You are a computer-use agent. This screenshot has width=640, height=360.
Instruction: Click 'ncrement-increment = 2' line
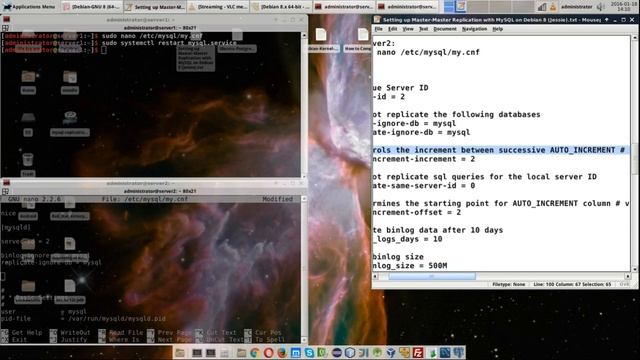pos(424,159)
